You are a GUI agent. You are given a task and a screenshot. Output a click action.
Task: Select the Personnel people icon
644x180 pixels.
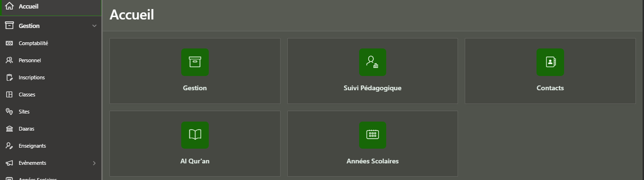(x=9, y=60)
